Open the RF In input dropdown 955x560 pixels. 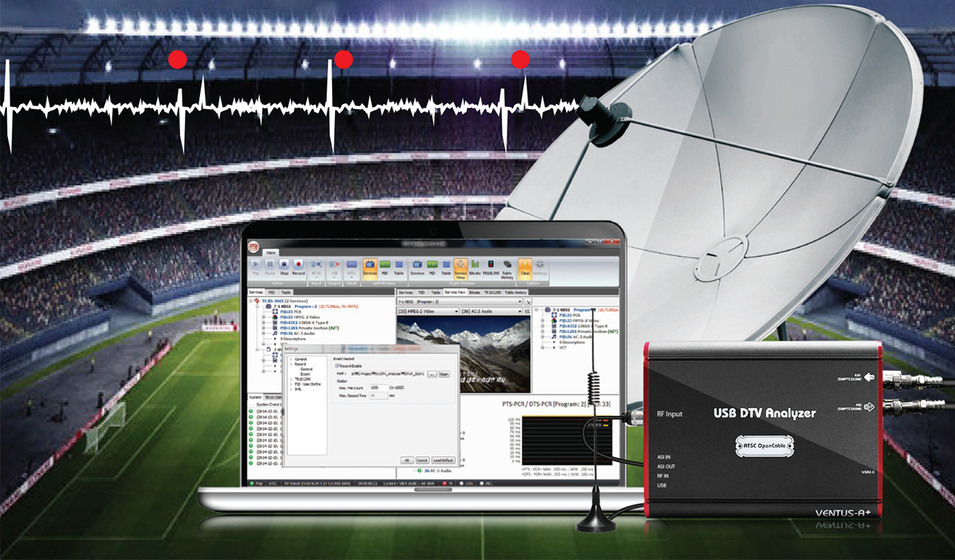[x=317, y=269]
